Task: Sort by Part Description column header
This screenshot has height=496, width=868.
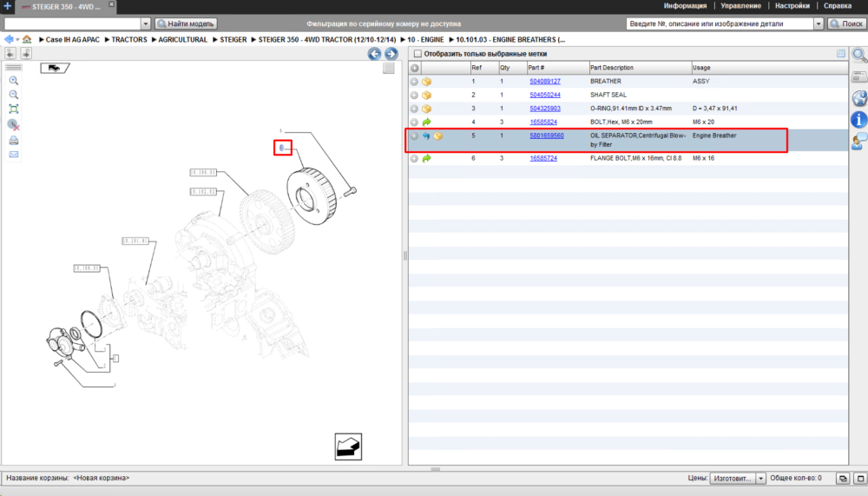Action: click(640, 68)
